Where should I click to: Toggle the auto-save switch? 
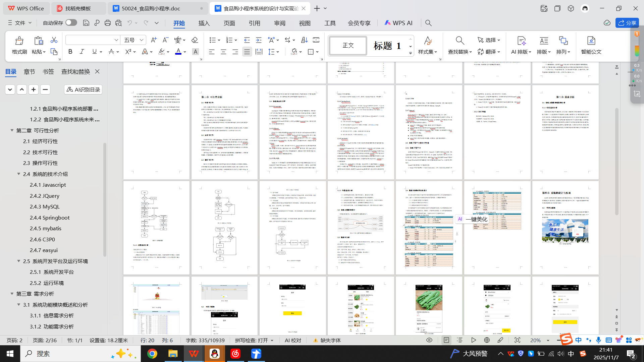(x=71, y=22)
